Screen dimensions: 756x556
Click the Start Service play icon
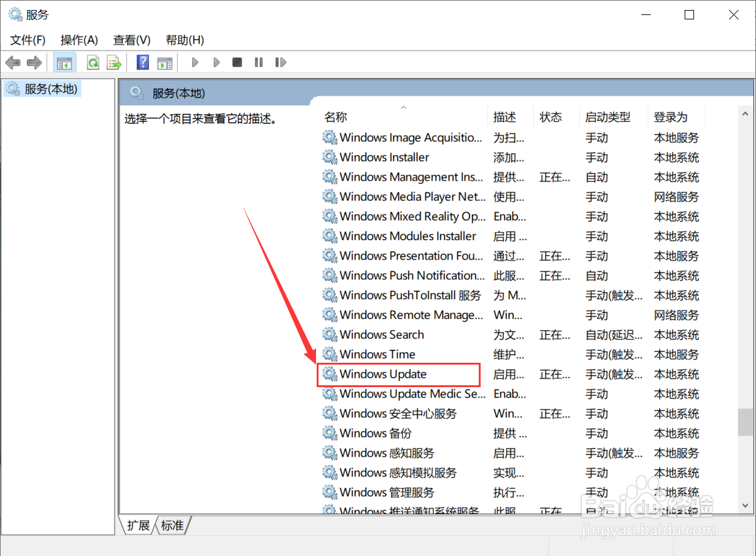tap(195, 63)
